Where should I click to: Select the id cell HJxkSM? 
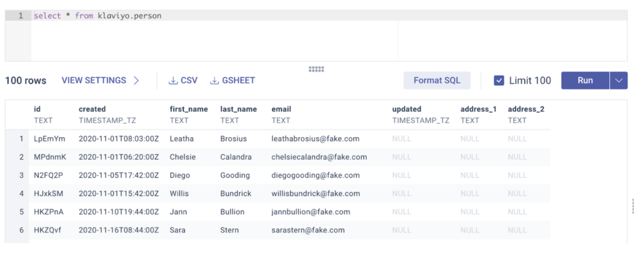click(x=48, y=194)
